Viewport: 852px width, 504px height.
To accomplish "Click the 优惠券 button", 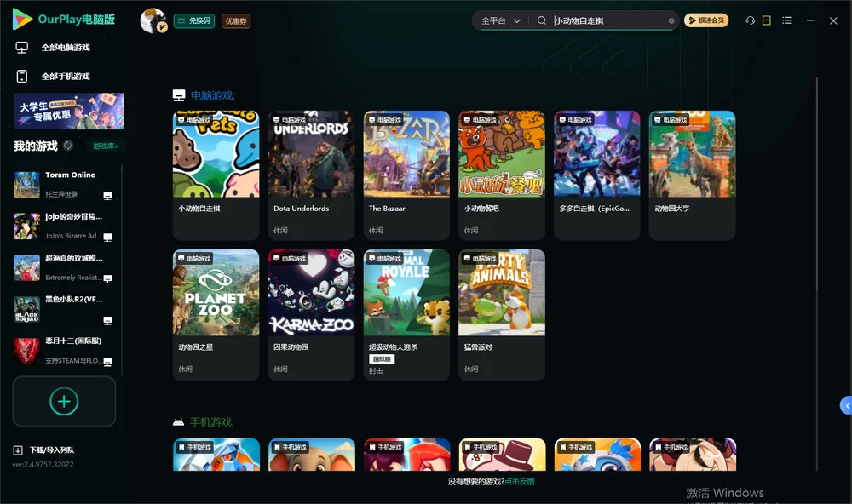I will [236, 20].
